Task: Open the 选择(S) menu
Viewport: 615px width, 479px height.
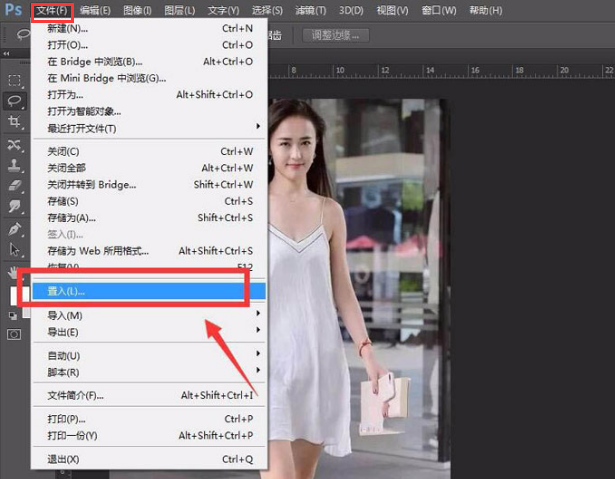Action: pos(267,10)
